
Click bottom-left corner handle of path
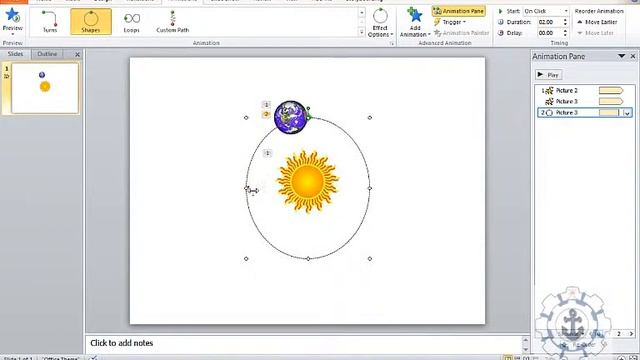[246, 259]
